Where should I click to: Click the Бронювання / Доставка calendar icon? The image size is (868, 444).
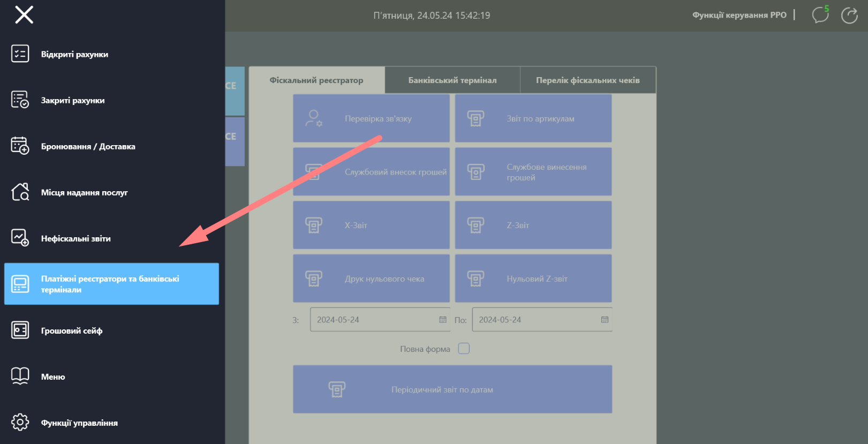point(20,146)
